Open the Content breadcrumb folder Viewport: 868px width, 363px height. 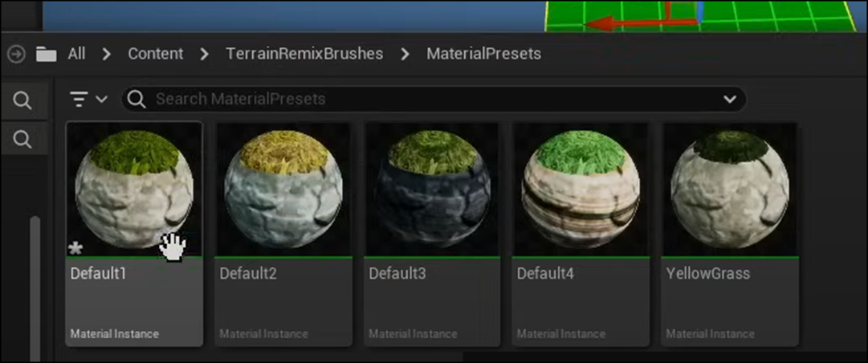(156, 54)
